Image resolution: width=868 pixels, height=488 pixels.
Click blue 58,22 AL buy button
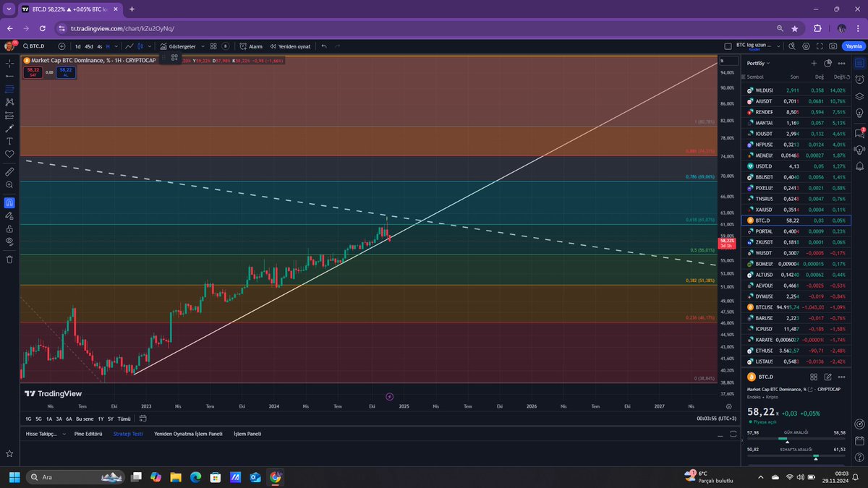pyautogui.click(x=65, y=72)
